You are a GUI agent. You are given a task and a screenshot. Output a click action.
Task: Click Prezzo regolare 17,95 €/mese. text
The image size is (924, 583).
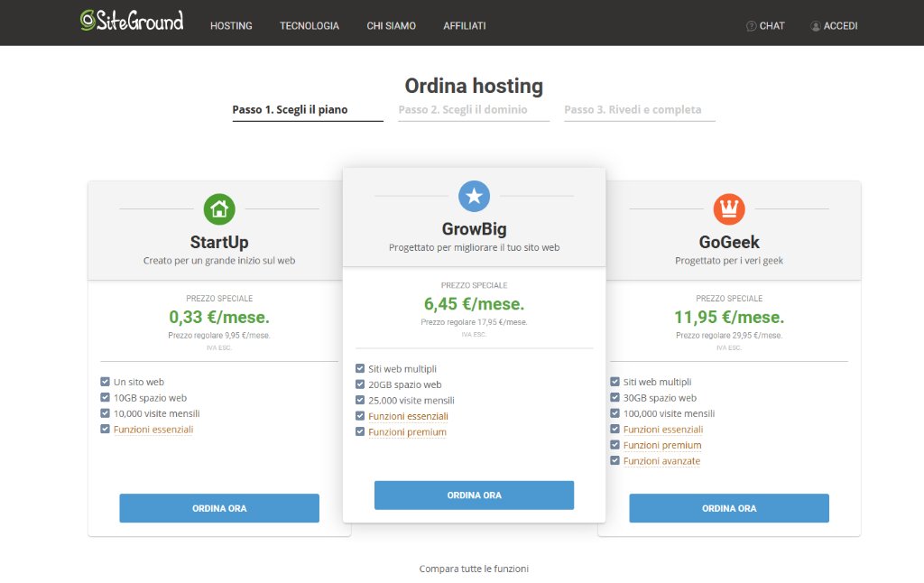[x=474, y=322]
